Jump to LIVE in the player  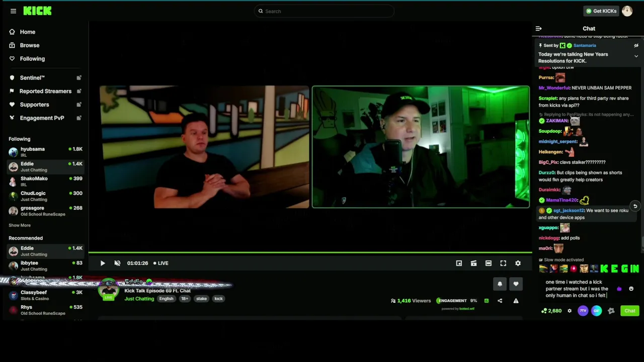[161, 263]
